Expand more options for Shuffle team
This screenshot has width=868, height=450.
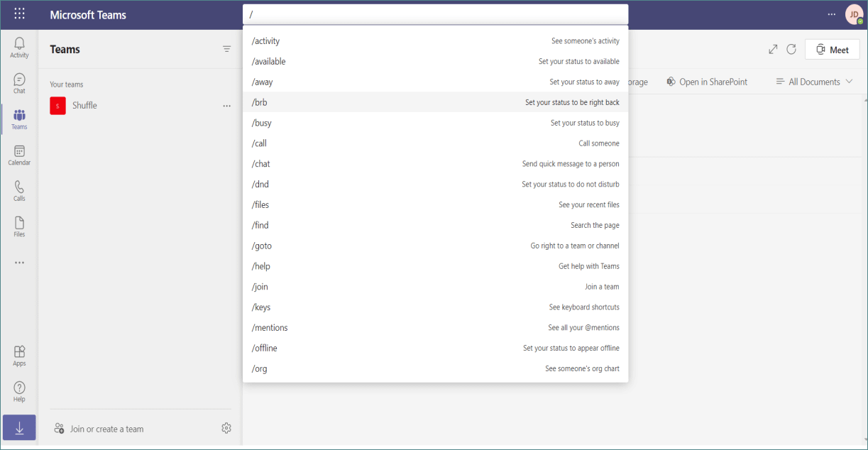pos(226,105)
